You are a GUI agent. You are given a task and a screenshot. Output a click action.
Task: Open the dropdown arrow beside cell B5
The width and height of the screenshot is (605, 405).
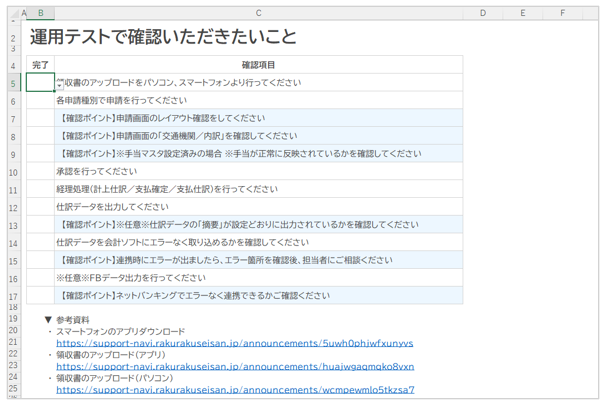pyautogui.click(x=60, y=84)
